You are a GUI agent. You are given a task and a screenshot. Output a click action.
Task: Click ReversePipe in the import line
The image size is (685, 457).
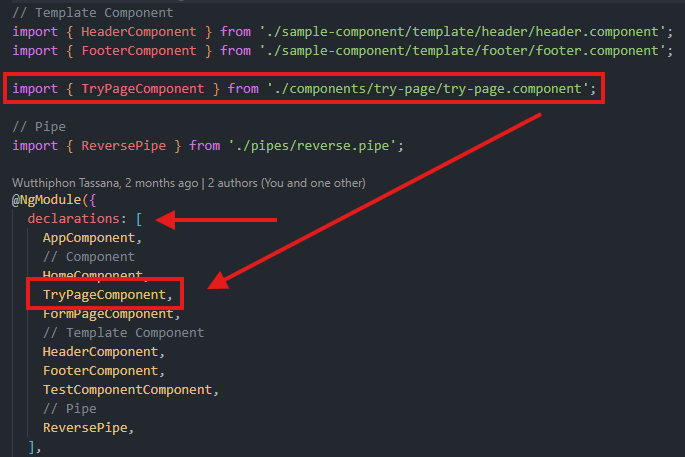point(124,145)
